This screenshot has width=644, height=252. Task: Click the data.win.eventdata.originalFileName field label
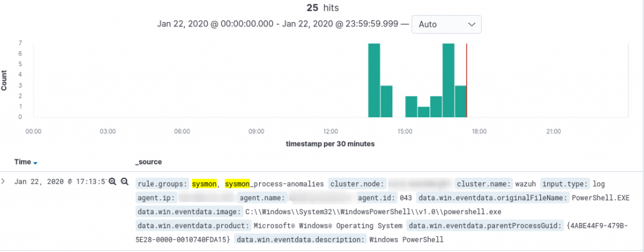tap(492, 198)
